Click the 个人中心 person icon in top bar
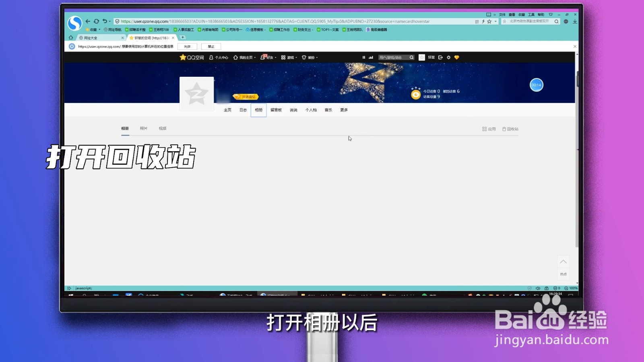The image size is (644, 362). [211, 58]
